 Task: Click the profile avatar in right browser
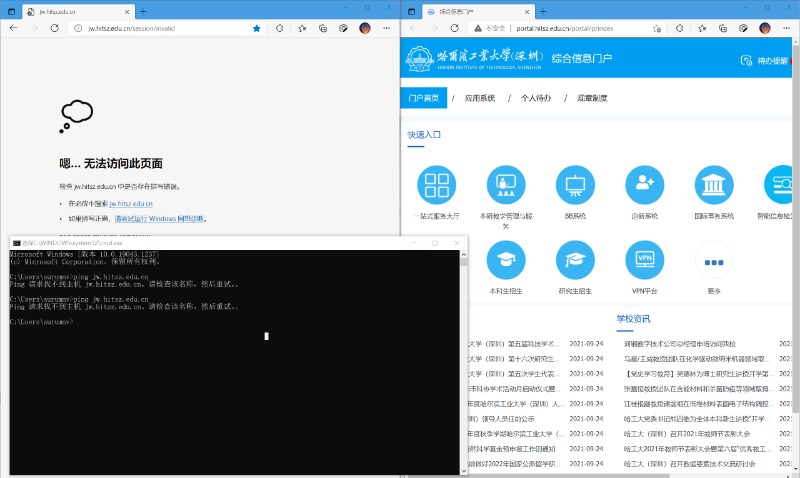click(765, 28)
